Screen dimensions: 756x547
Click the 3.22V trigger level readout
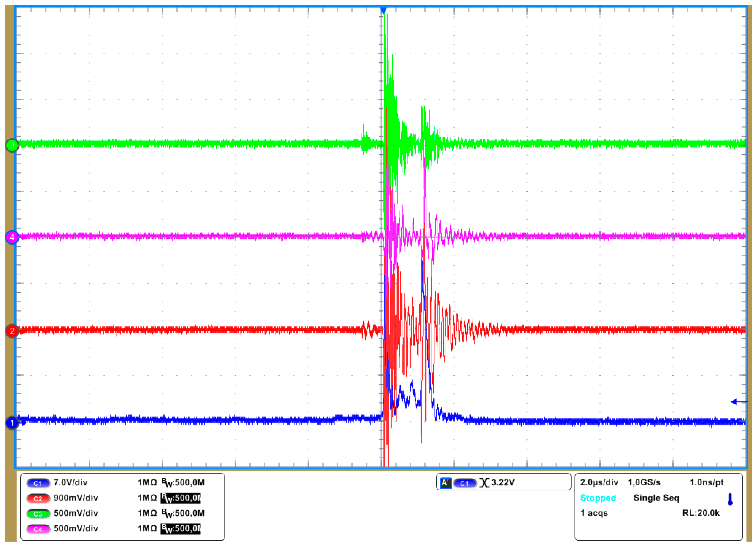pos(503,483)
